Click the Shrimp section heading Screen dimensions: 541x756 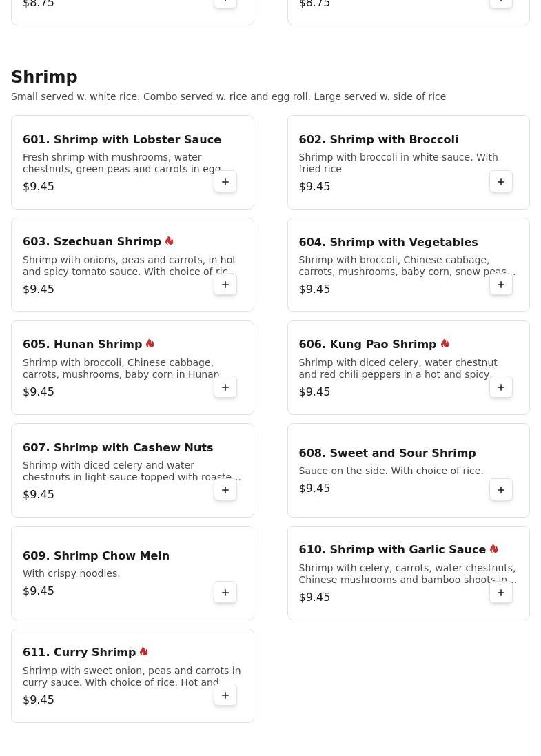click(x=44, y=76)
